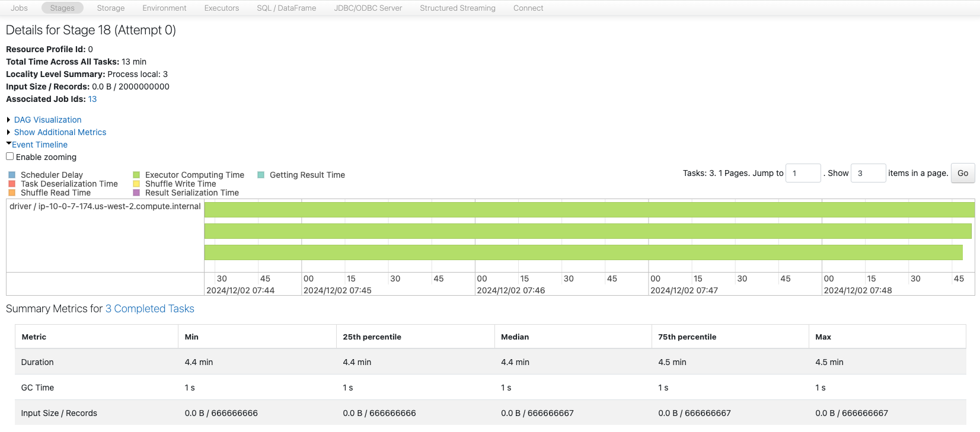
Task: Click the Jump to page input field
Action: pos(803,173)
